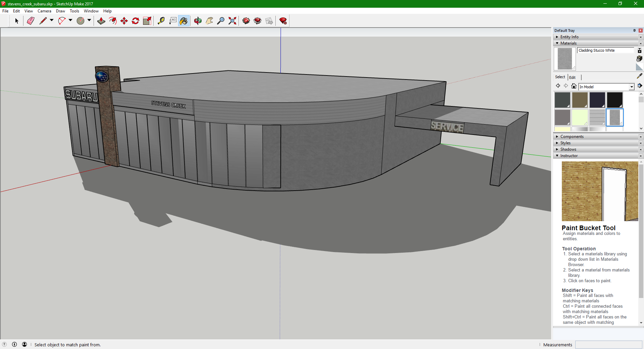The image size is (644, 349).
Task: Switch to the materials Edit tab
Action: click(x=572, y=77)
